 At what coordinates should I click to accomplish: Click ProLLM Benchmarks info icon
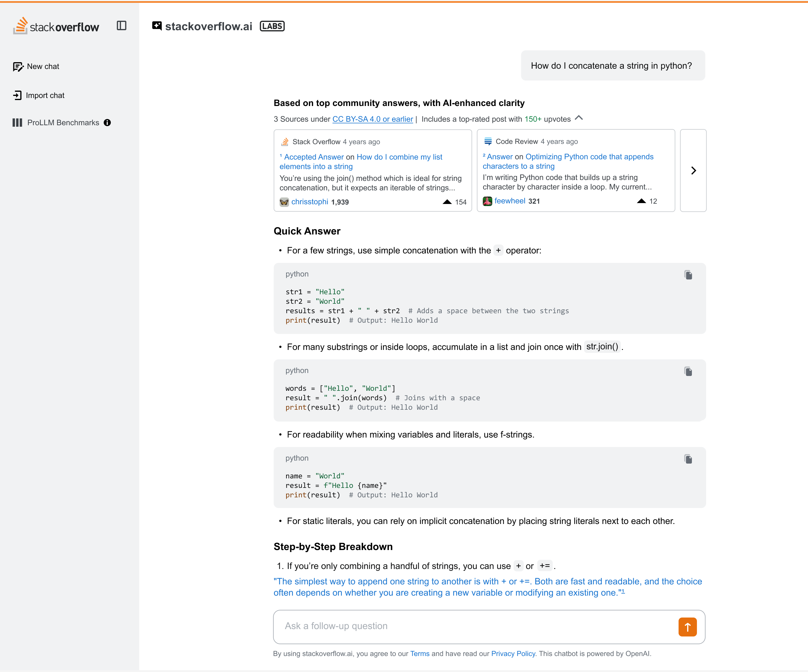pos(107,123)
